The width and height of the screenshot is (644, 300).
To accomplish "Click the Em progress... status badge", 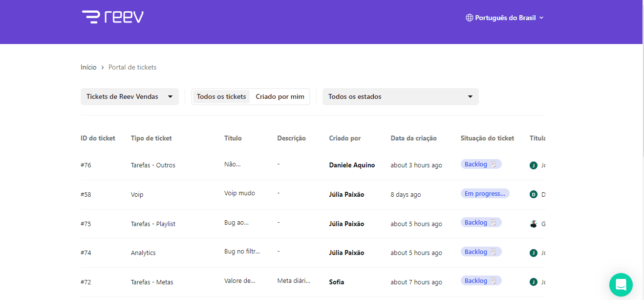I will click(x=485, y=193).
